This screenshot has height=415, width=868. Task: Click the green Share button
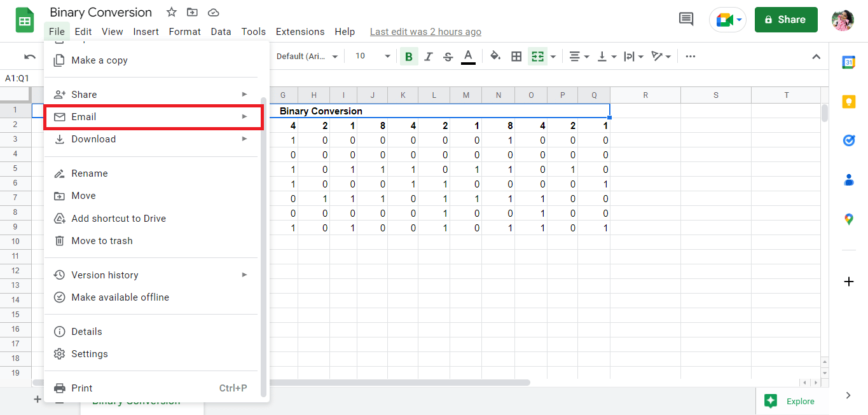pyautogui.click(x=786, y=20)
